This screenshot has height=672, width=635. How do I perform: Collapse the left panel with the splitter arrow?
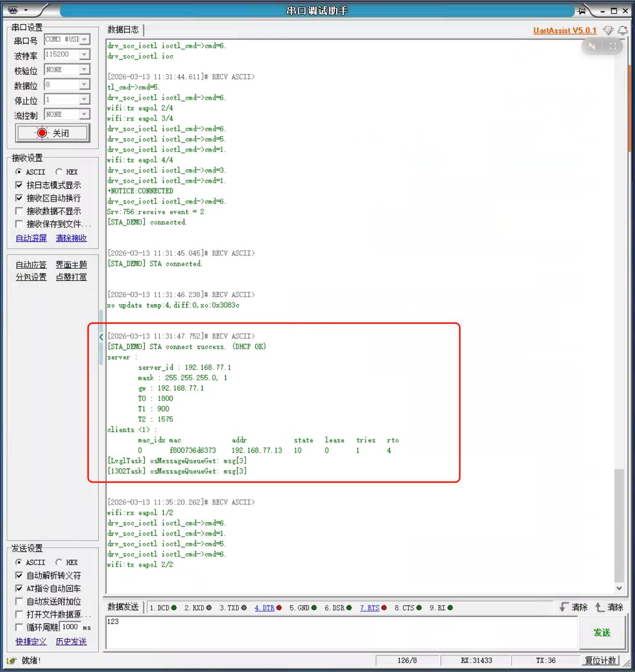(x=101, y=337)
